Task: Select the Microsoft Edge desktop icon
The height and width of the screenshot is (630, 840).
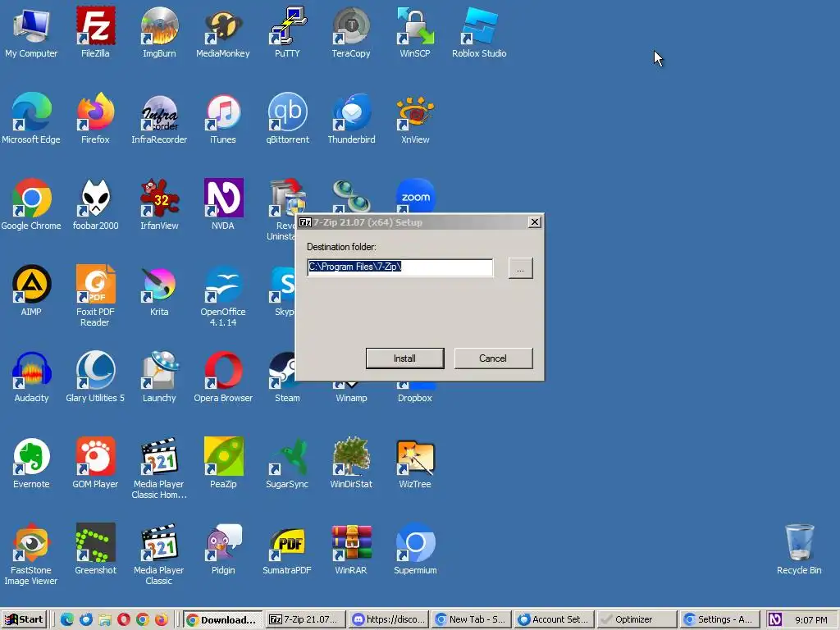Action: 31,118
